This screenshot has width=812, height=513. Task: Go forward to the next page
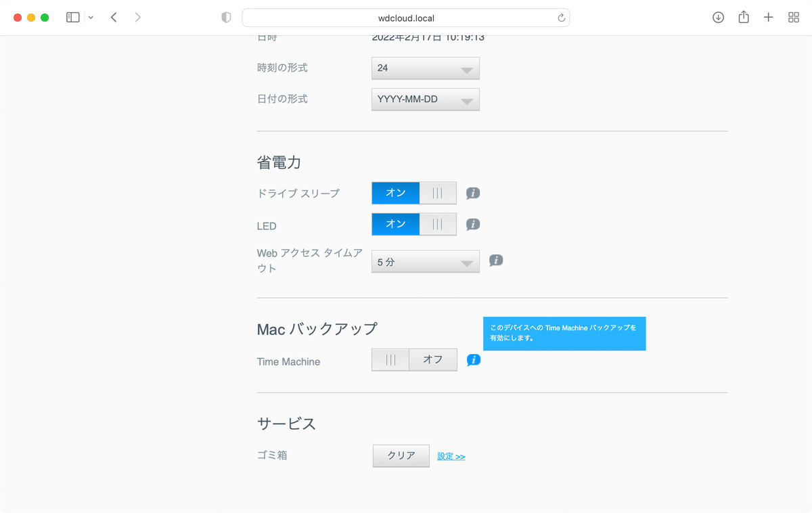pos(138,18)
